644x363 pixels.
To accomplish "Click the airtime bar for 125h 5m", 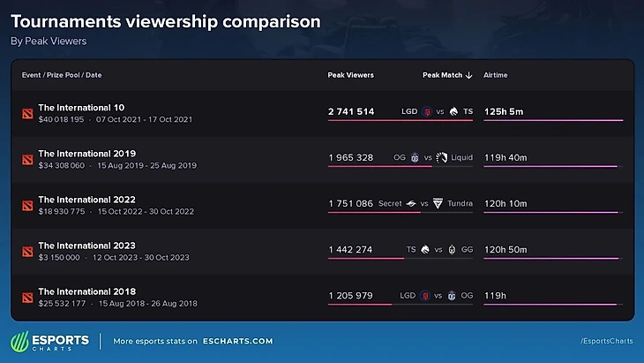I will [553, 120].
